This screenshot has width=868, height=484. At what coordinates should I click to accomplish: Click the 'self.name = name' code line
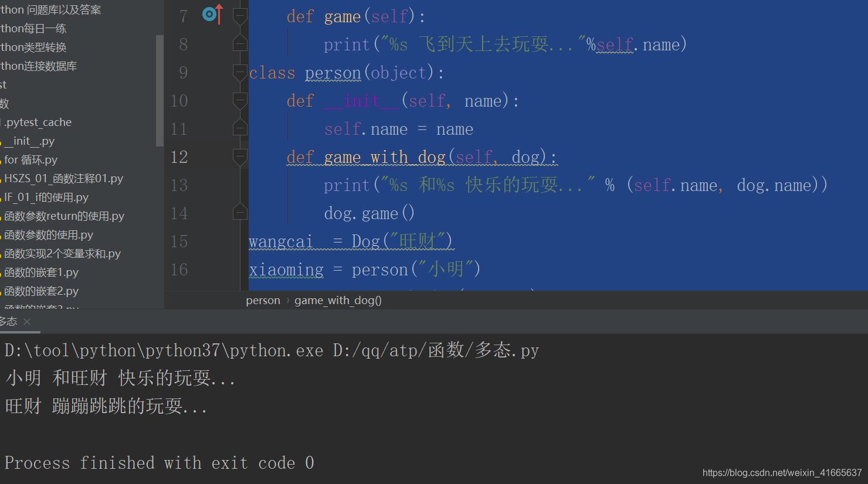tap(399, 129)
